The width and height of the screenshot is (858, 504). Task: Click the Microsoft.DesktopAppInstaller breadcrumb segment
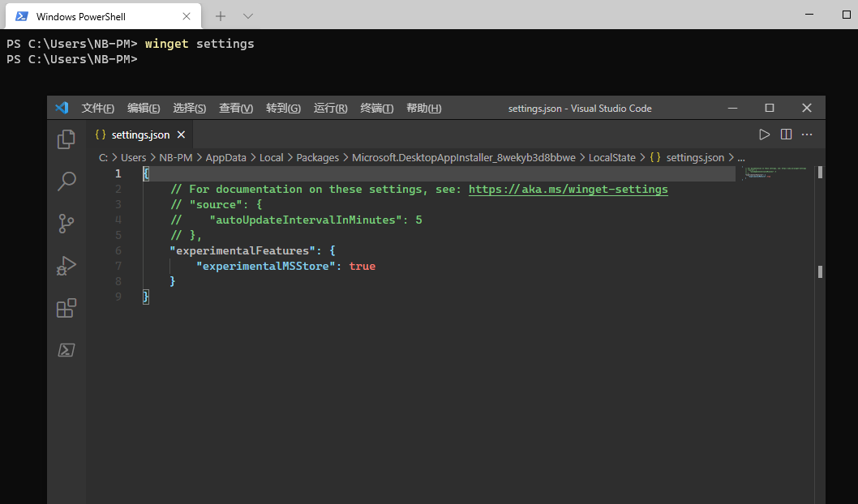[463, 158]
